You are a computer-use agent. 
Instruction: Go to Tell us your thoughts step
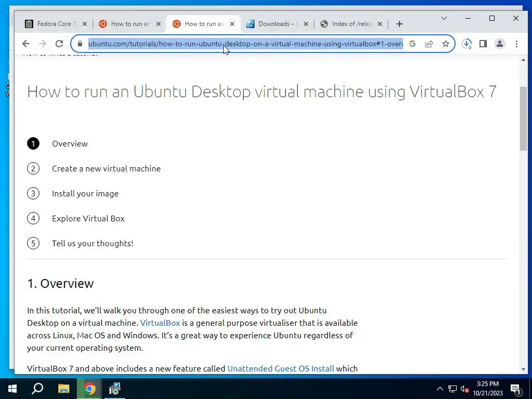92,243
